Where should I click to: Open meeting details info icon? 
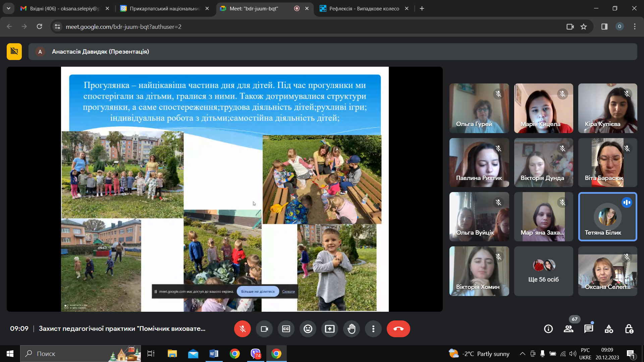coord(548,329)
